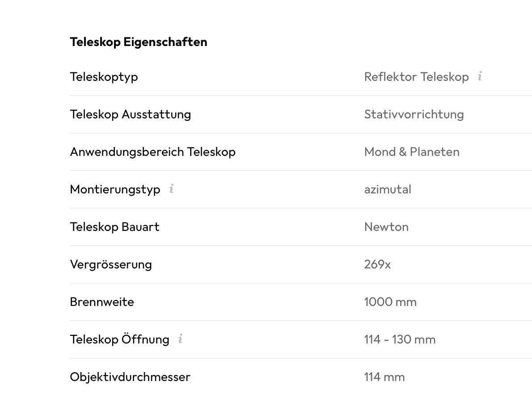The width and height of the screenshot is (532, 406).
Task: Click the Teleskoptyp label
Action: 104,77
